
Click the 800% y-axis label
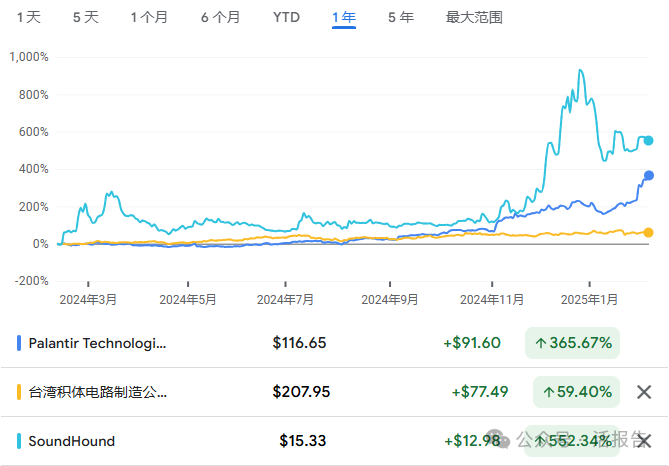[34, 95]
